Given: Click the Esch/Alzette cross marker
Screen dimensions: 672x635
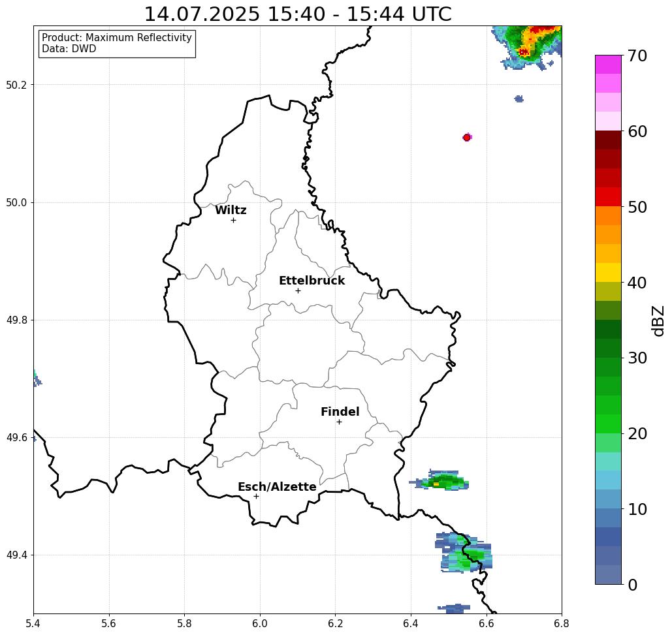Looking at the screenshot, I should [256, 496].
